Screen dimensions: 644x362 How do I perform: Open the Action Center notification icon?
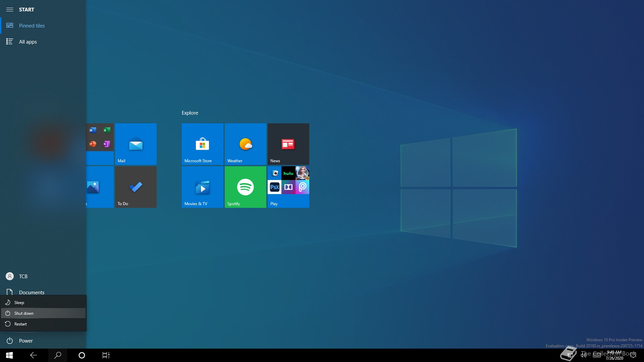[x=633, y=355]
